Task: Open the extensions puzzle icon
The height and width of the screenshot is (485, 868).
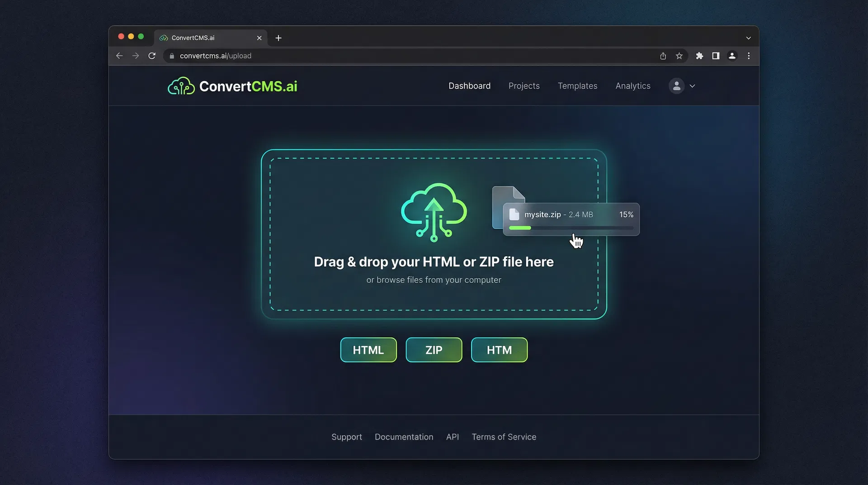Action: (699, 56)
